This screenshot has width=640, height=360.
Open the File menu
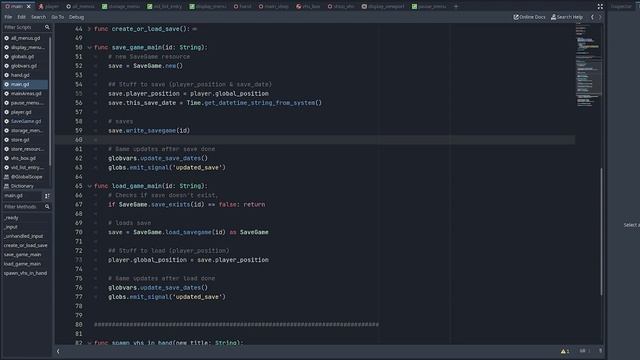point(8,17)
